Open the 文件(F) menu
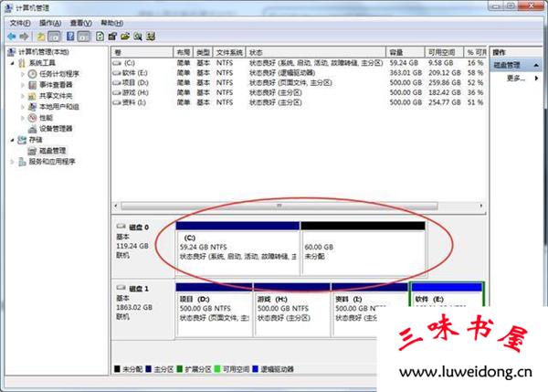Viewport: 548px width, 392px height. [x=20, y=21]
